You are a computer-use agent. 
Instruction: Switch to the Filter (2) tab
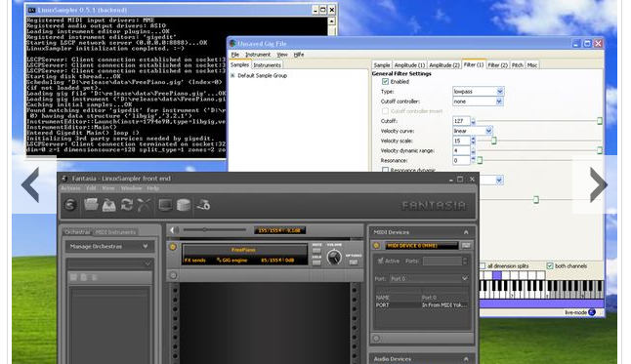[x=497, y=64]
